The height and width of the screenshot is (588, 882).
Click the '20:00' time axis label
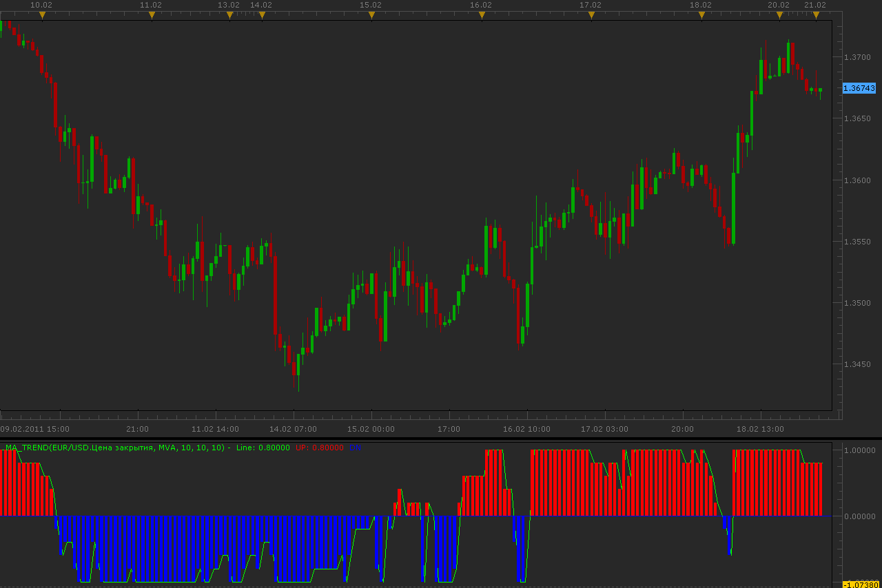tap(682, 429)
